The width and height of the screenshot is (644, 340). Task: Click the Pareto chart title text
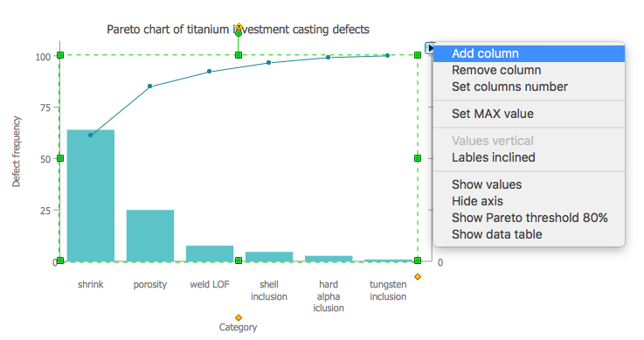[238, 30]
